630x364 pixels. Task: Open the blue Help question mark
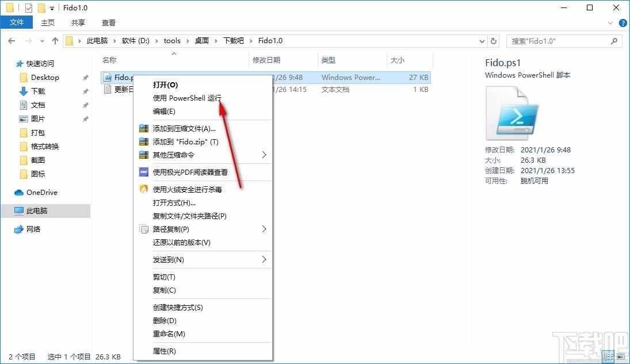(623, 24)
